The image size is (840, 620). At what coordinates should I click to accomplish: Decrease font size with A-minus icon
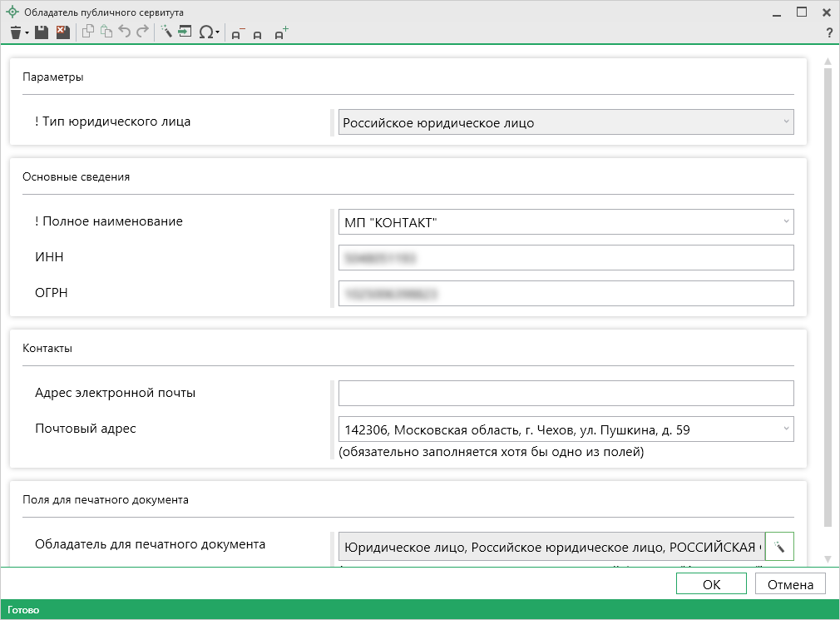(238, 33)
